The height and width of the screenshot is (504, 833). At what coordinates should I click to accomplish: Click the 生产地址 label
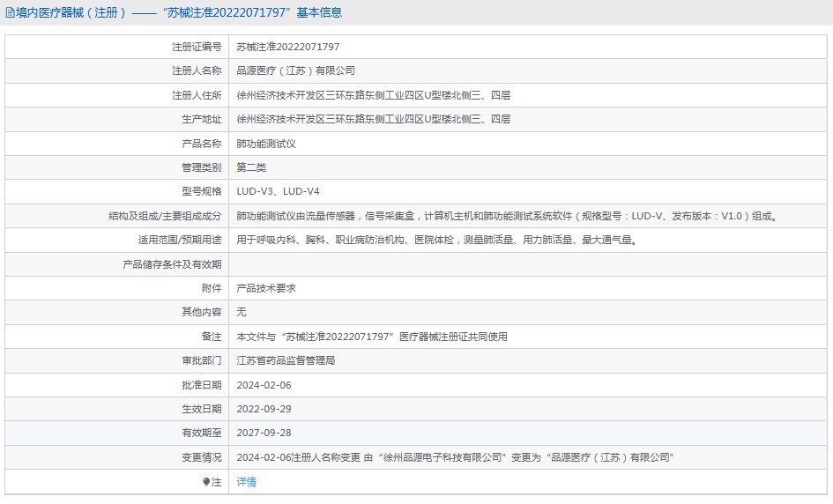tap(202, 119)
